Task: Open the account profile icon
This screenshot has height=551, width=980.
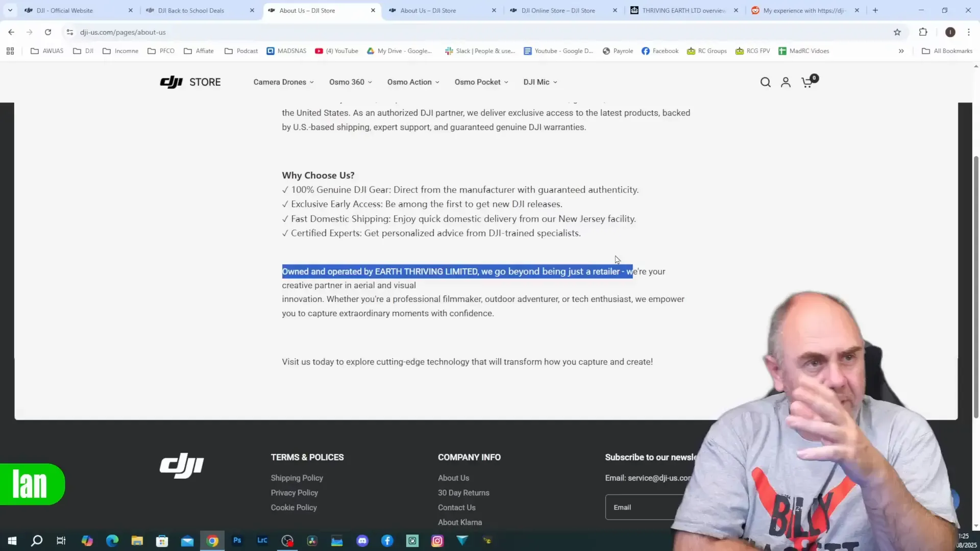Action: coord(786,82)
